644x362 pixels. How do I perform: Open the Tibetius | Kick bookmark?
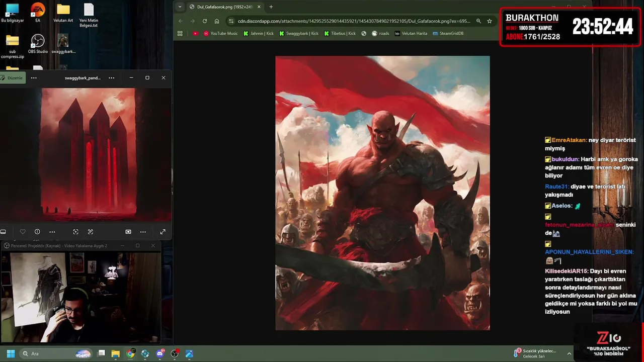coord(340,34)
